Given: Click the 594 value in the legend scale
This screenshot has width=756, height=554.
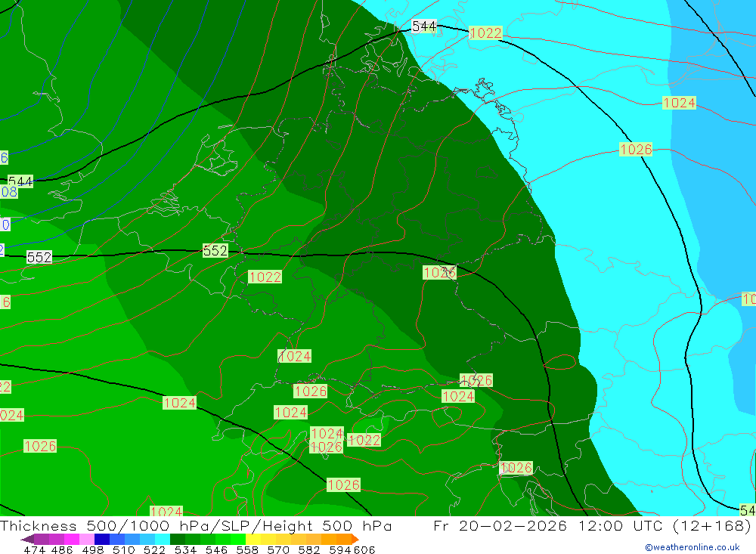Looking at the screenshot, I should point(342,549).
